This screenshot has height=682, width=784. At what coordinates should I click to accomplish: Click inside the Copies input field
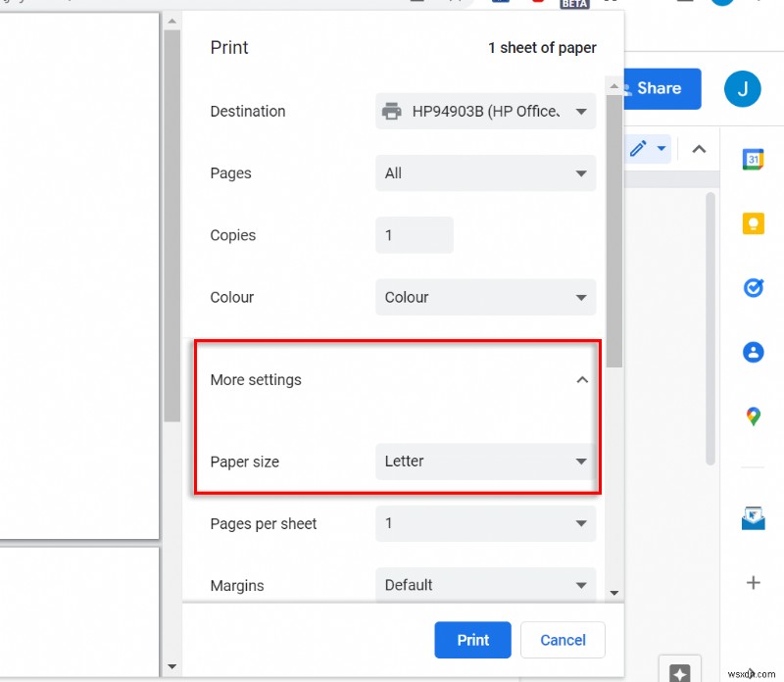[x=414, y=234]
